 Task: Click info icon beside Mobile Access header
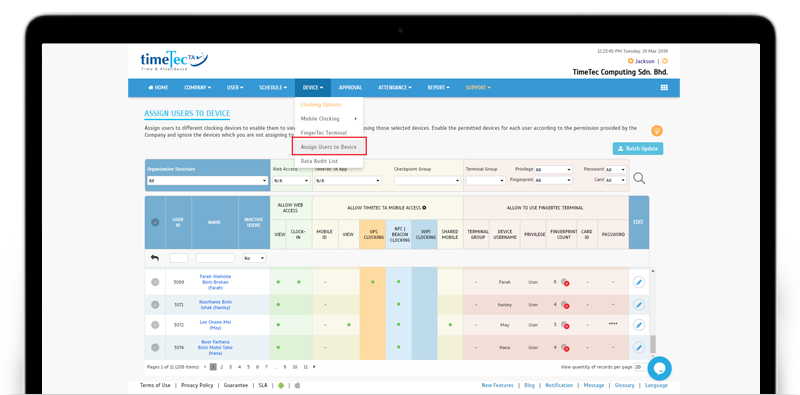click(x=424, y=208)
